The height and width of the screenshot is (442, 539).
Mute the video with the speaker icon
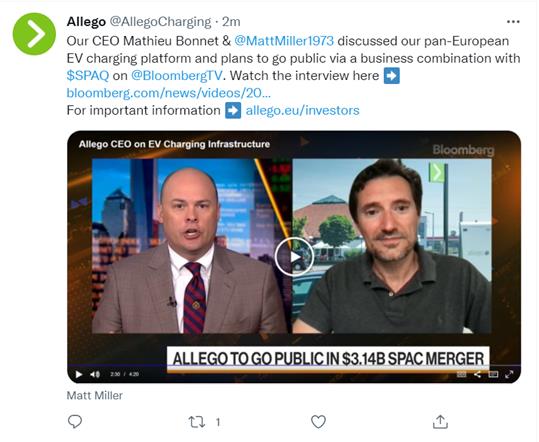pos(95,374)
